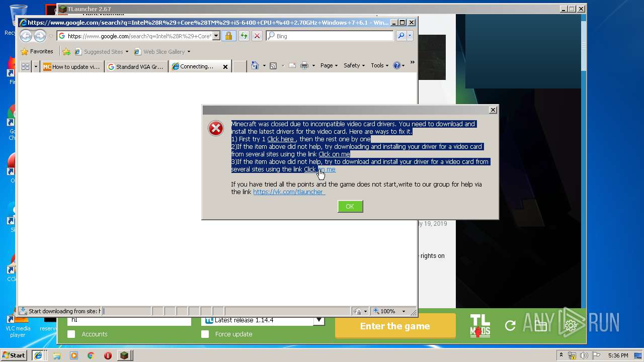Open Favorites star panel
The width and height of the screenshot is (644, 362).
(37, 51)
